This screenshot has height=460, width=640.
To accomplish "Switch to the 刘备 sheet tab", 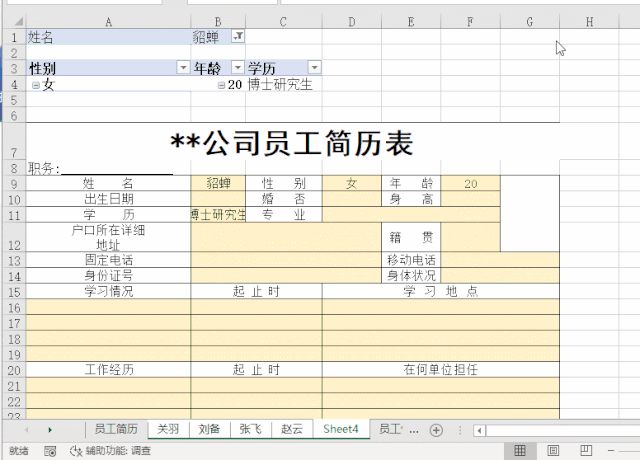I will pyautogui.click(x=209, y=429).
